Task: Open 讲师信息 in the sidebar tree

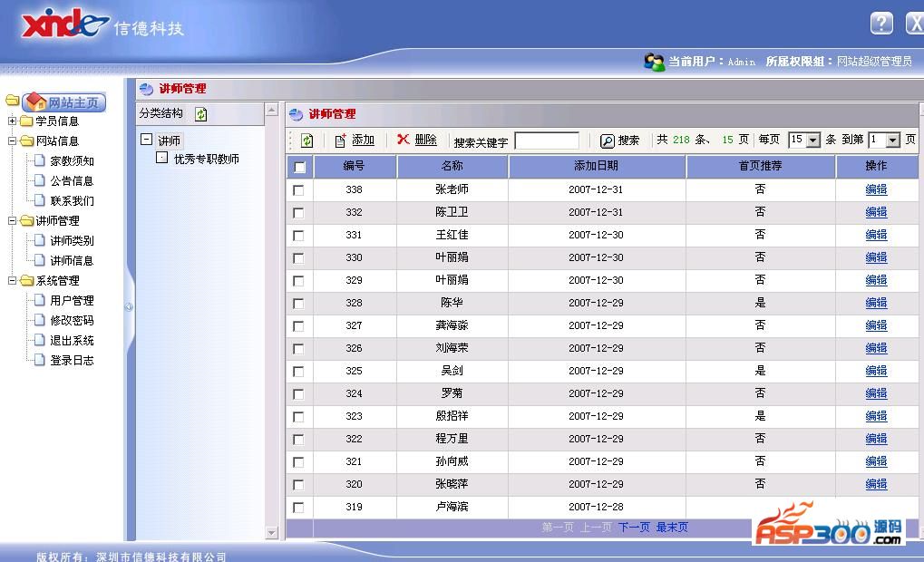Action: coord(72,261)
